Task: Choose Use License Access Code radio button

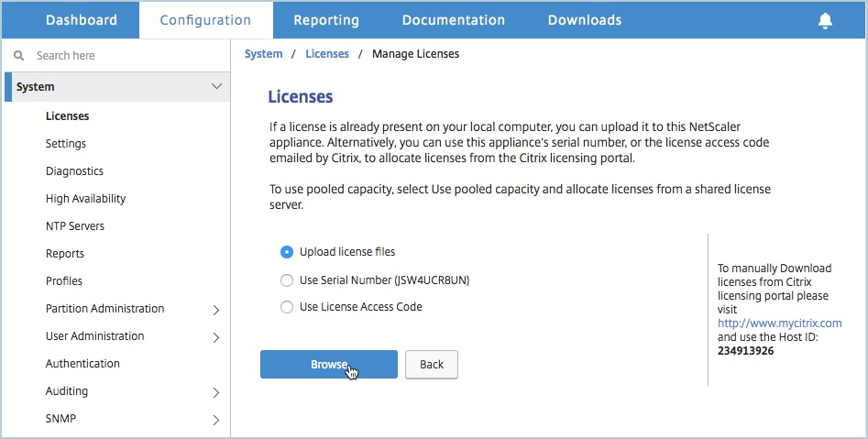Action: 286,307
